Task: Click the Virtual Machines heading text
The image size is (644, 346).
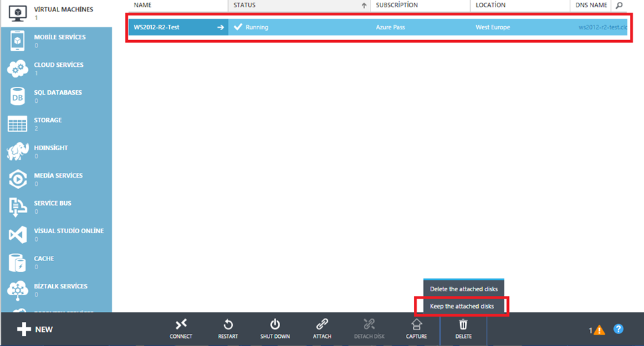Action: point(64,9)
